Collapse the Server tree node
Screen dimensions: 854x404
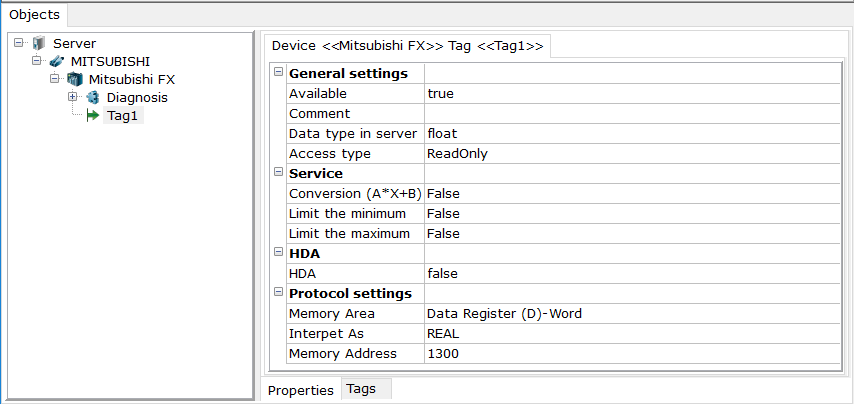[19, 42]
